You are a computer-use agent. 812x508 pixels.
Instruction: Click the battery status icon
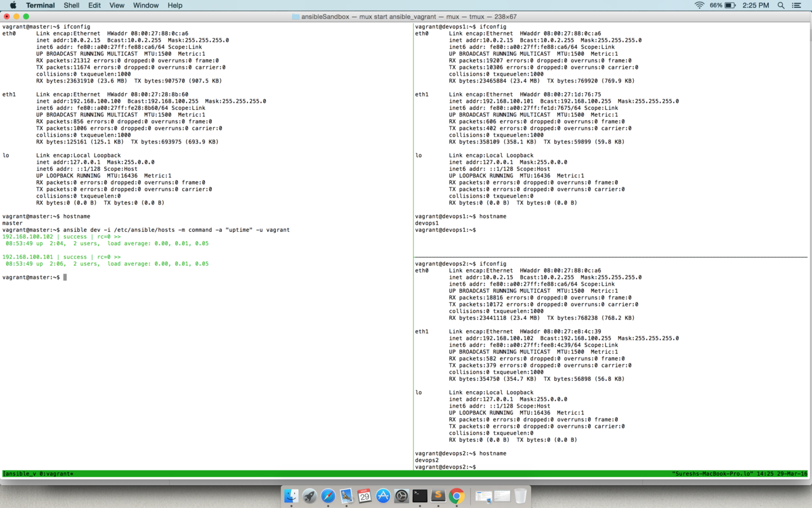coord(730,5)
